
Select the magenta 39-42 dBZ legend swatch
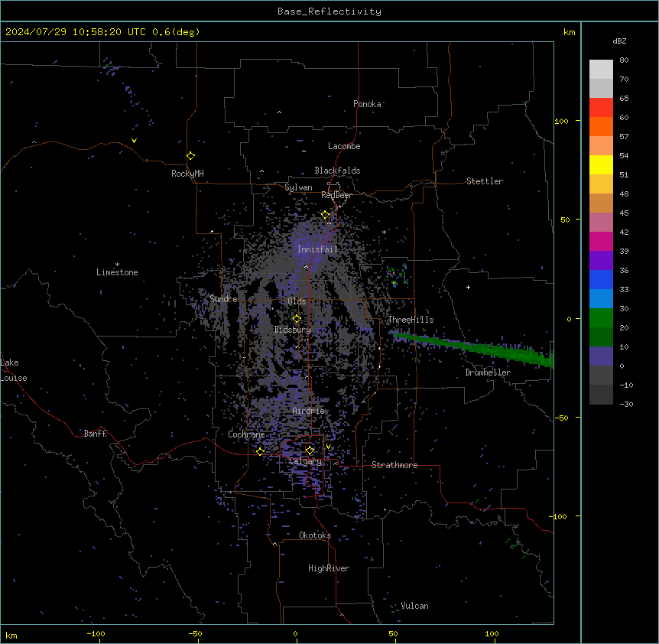click(x=601, y=241)
